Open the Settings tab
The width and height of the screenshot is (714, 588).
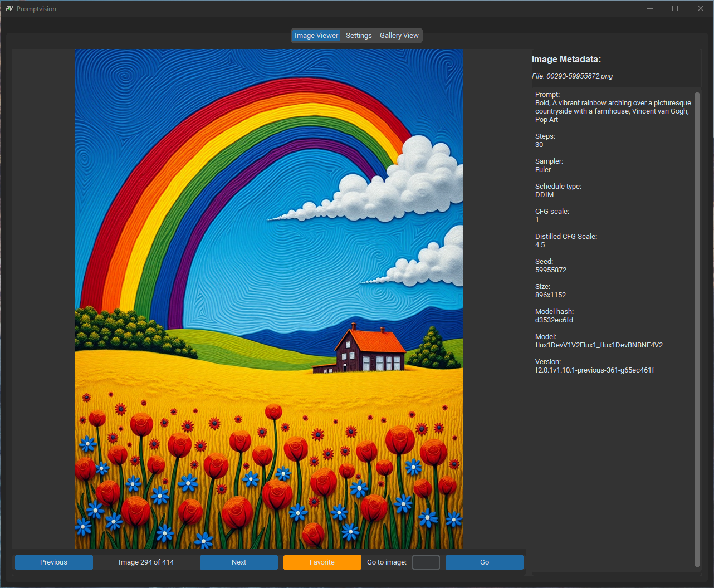(x=359, y=36)
